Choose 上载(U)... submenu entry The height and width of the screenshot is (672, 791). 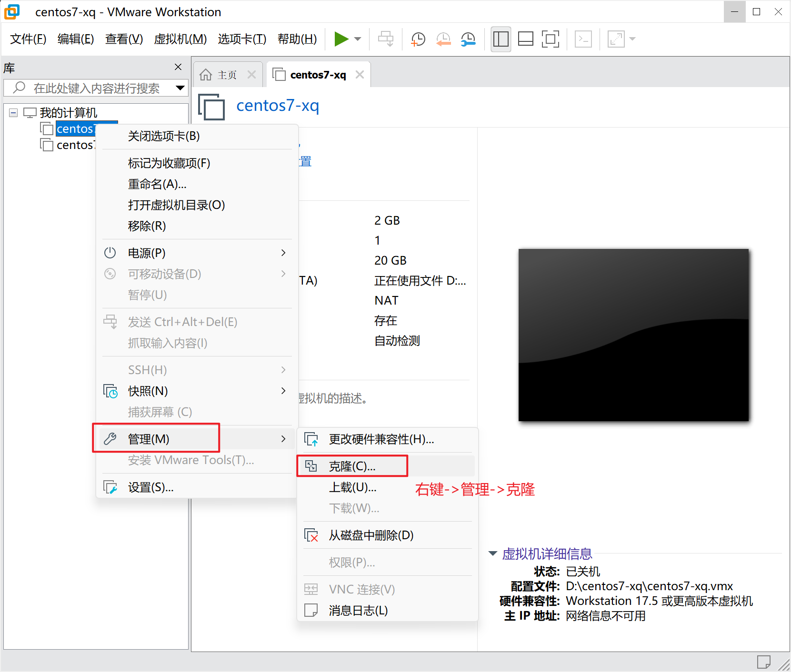(388, 487)
